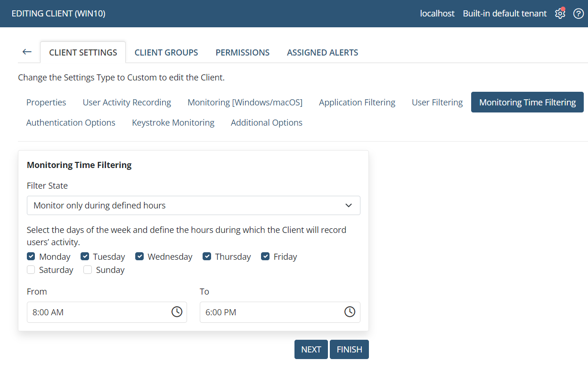Open User Activity Recording settings
The height and width of the screenshot is (368, 588).
pyautogui.click(x=127, y=103)
